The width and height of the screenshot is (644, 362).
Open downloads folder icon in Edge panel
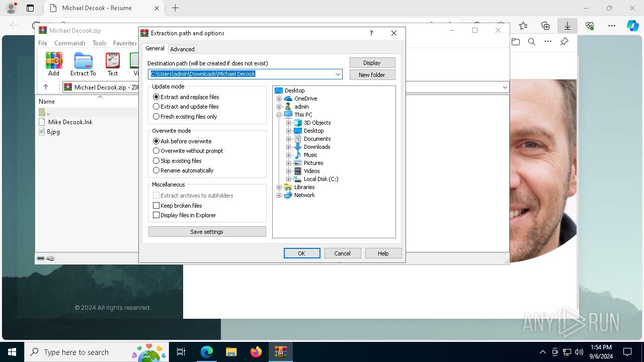(516, 42)
